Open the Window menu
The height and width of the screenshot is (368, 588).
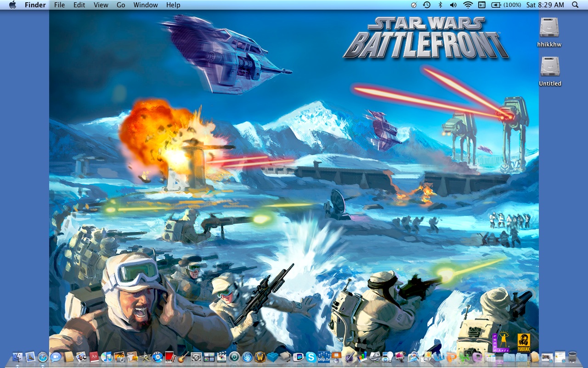click(146, 5)
